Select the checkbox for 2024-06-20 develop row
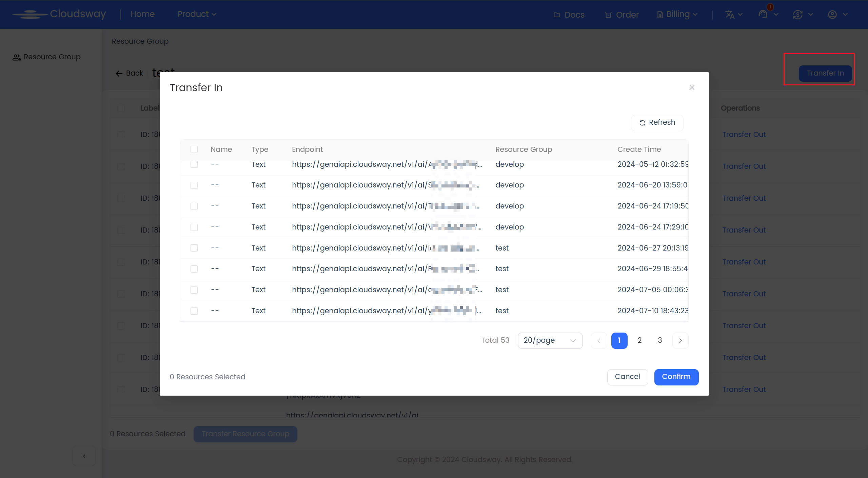 tap(194, 185)
